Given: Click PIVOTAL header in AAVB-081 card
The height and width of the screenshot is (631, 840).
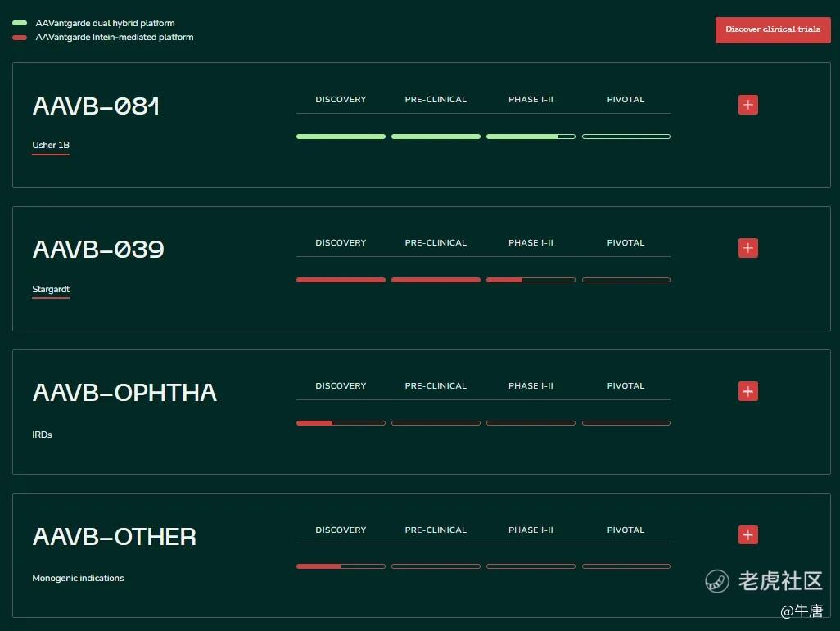Looking at the screenshot, I should click(625, 100).
